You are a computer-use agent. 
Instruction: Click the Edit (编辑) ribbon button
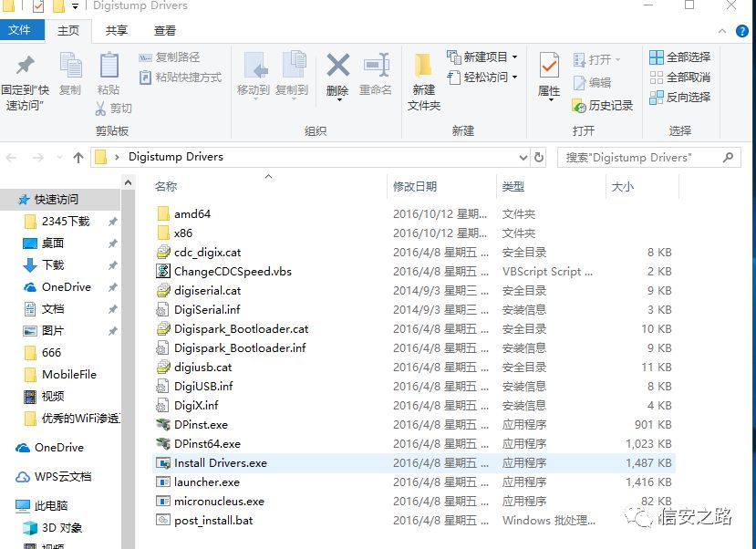592,83
